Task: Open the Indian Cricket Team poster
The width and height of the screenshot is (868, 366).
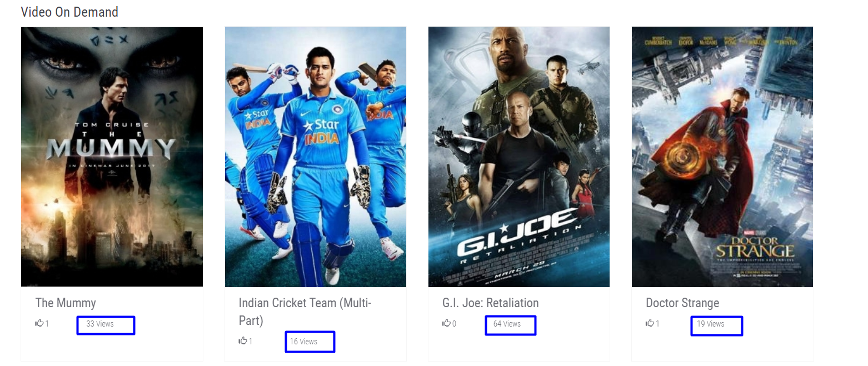Action: pyautogui.click(x=315, y=157)
